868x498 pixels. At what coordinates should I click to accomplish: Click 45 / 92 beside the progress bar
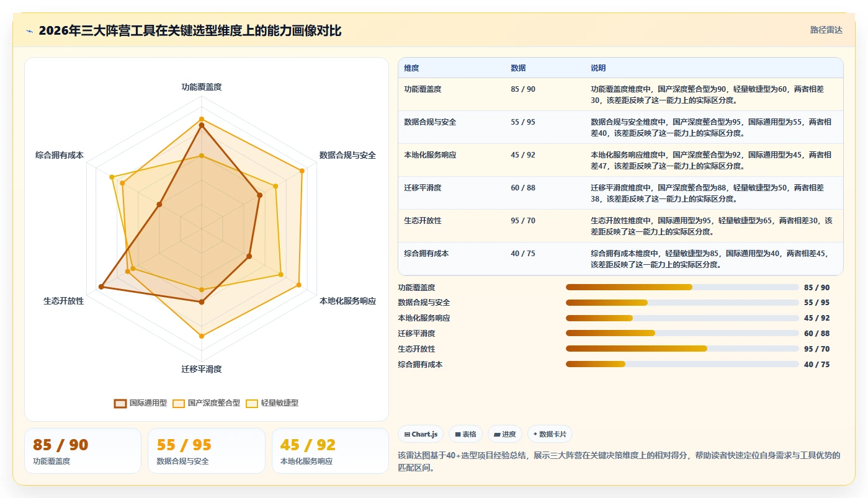coord(817,318)
